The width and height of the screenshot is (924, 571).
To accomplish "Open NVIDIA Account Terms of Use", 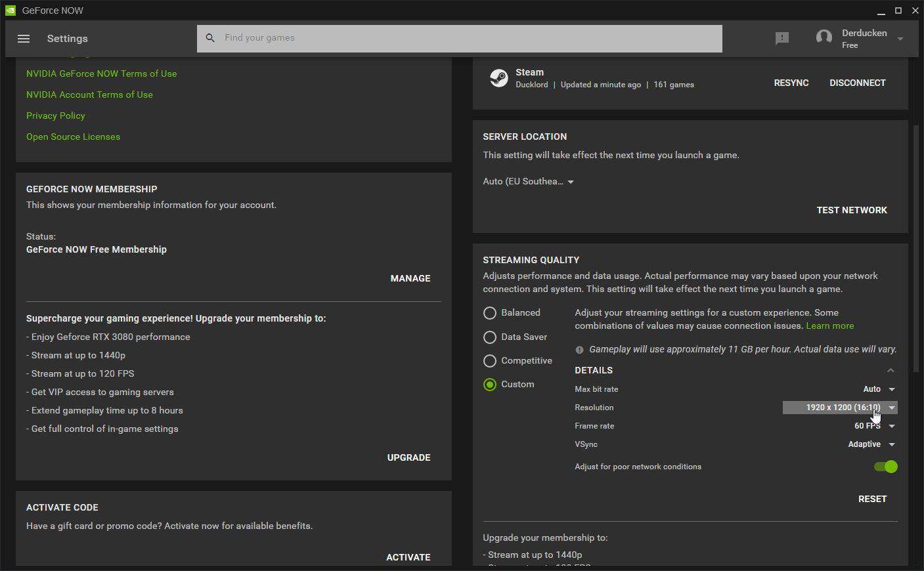I will [89, 95].
